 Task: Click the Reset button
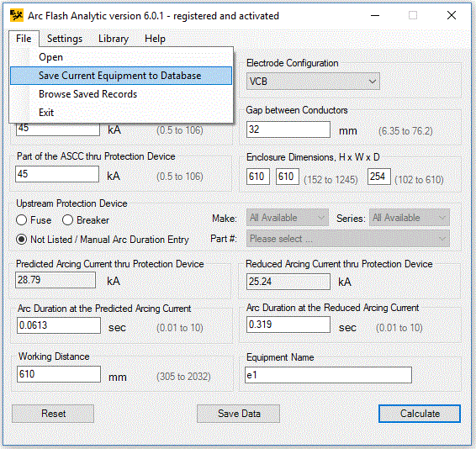tap(53, 414)
